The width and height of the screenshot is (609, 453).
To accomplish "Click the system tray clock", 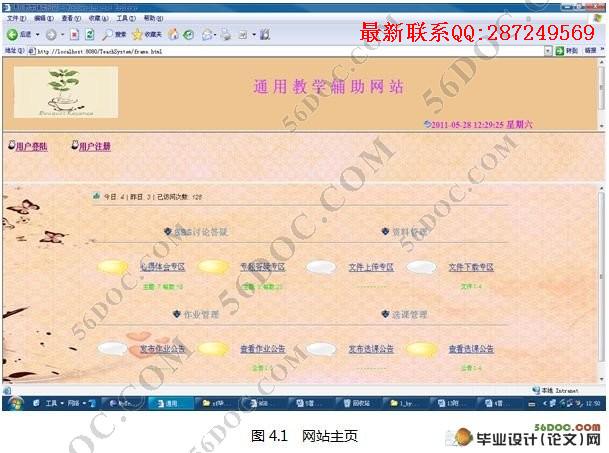I will click(593, 404).
